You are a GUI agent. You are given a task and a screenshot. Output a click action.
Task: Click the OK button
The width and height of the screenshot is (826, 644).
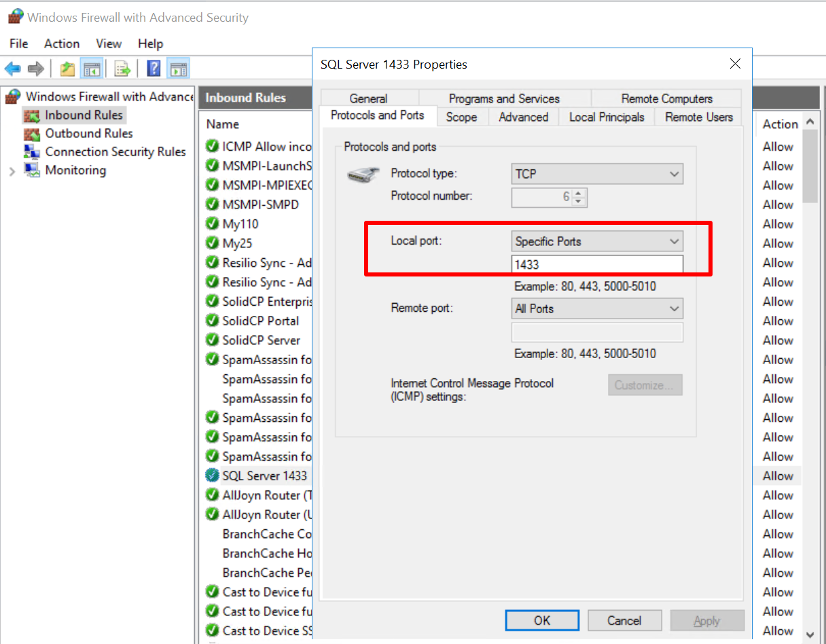tap(541, 620)
